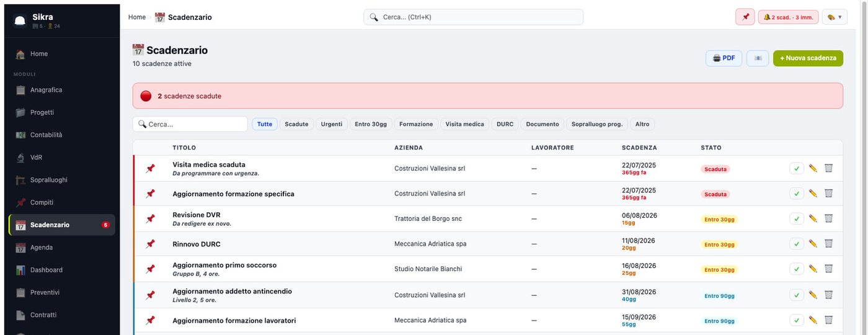This screenshot has height=335, width=868.
Task: Open the Agenda module
Action: click(62, 248)
